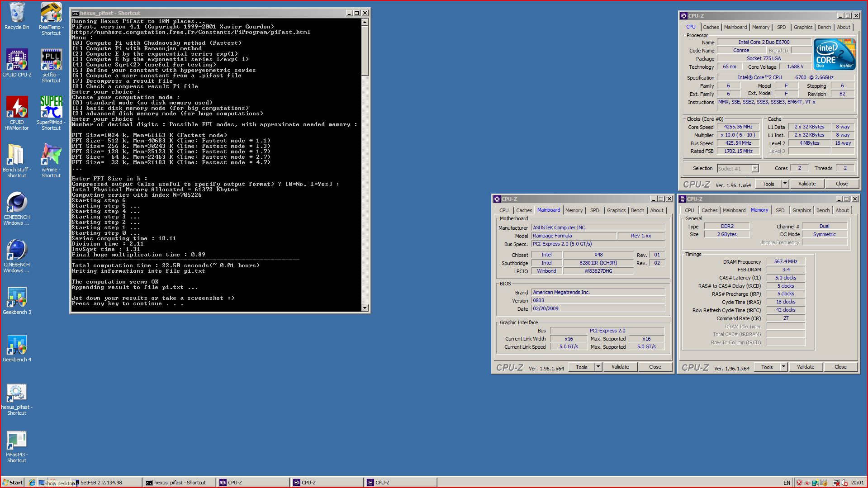The image size is (868, 488).
Task: Click the Internet Explorer quick launch icon
Action: [x=32, y=483]
